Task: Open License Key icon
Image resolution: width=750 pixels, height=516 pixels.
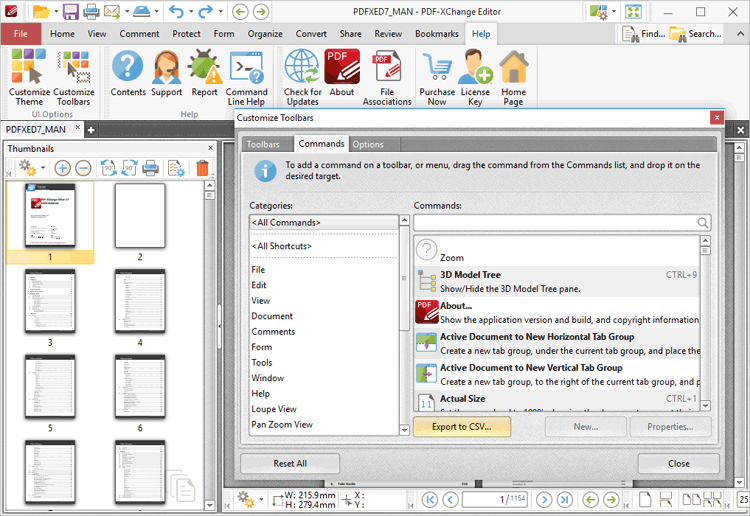Action: click(x=475, y=77)
